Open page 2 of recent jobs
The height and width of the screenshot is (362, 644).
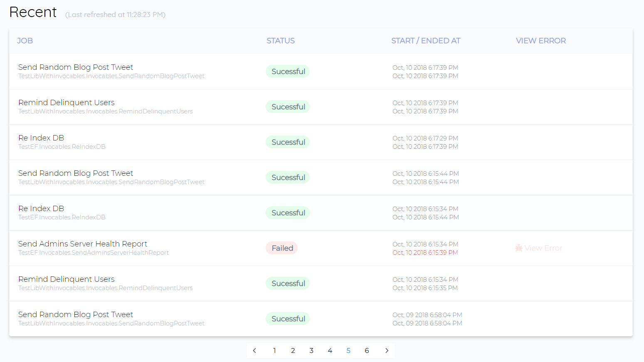(293, 350)
